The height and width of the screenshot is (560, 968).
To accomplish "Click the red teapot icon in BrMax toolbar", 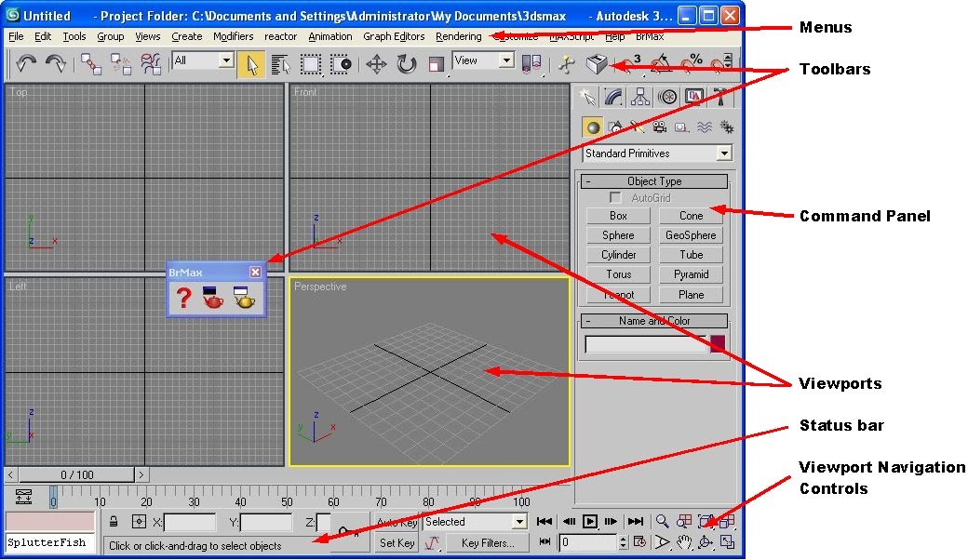I will point(213,298).
